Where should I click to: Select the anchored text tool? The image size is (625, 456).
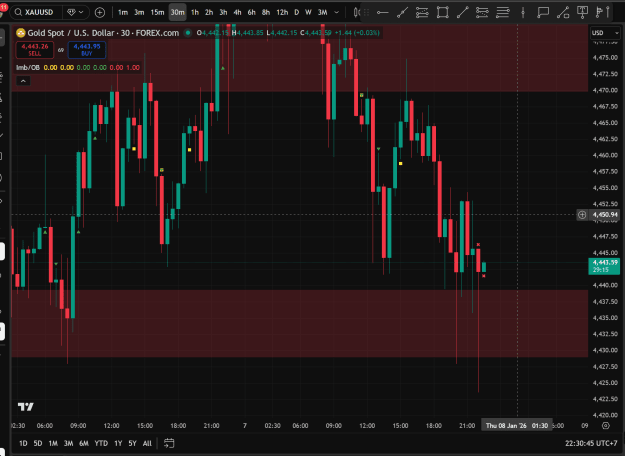tap(583, 12)
